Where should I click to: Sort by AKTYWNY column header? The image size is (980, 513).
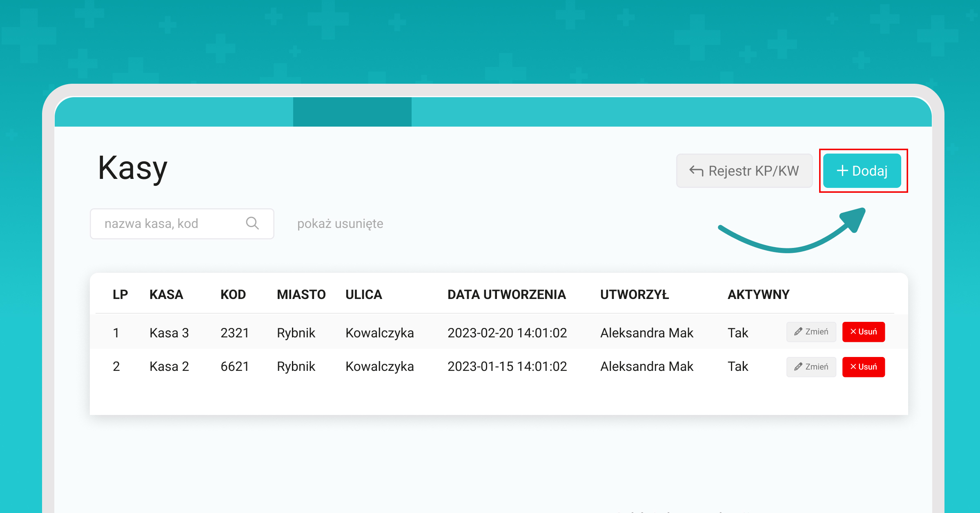pyautogui.click(x=759, y=294)
